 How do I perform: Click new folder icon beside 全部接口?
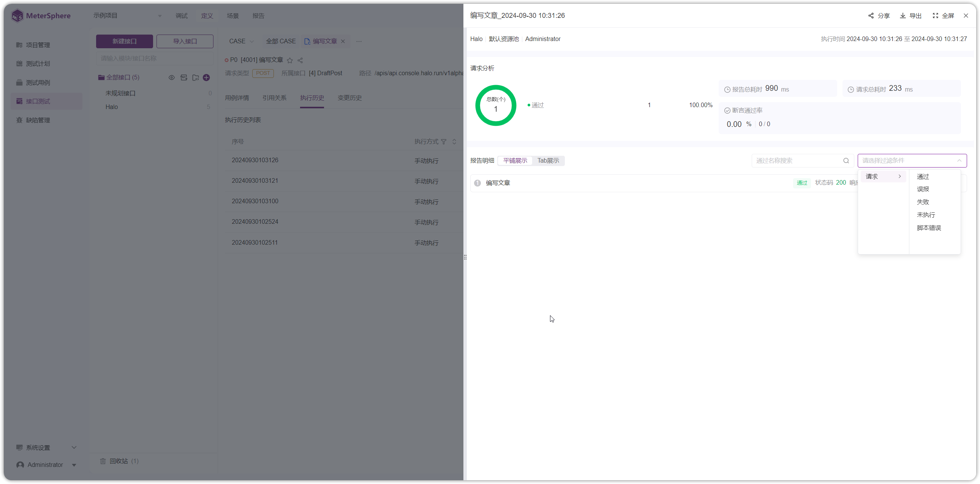pyautogui.click(x=195, y=78)
